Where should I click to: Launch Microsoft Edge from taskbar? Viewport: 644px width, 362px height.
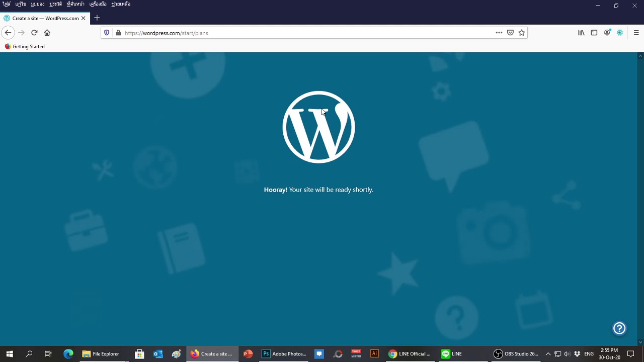point(68,354)
